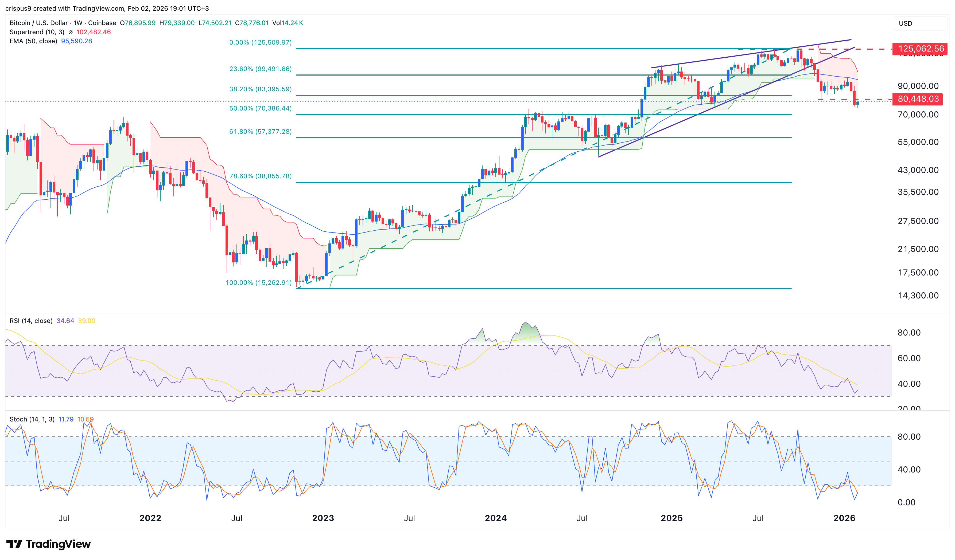Click the red 80,448.03 price label

pyautogui.click(x=919, y=100)
